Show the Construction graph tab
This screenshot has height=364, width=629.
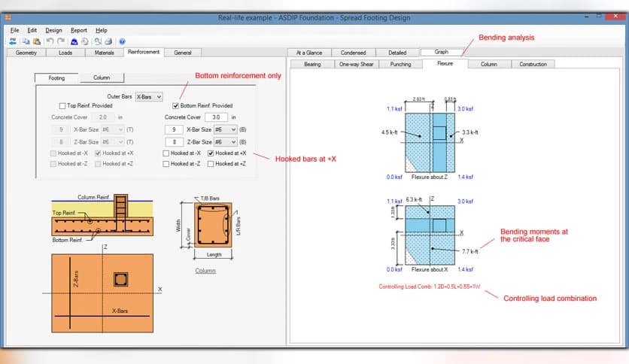pos(533,64)
